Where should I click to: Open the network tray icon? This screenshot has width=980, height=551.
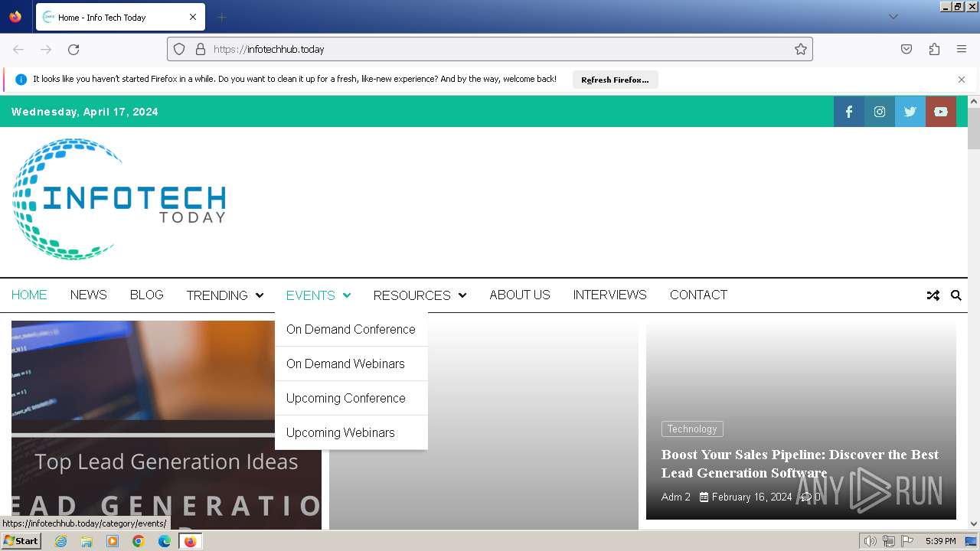coord(889,541)
